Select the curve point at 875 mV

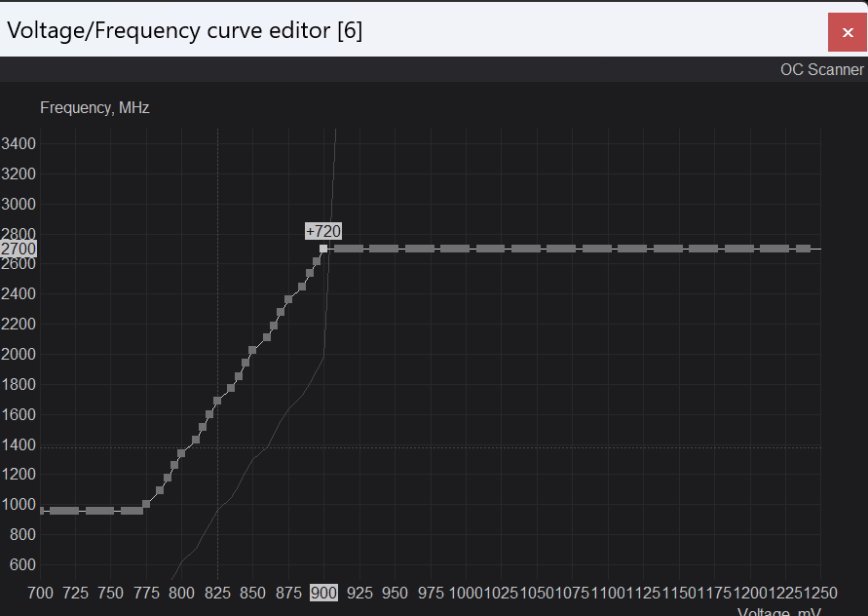[288, 299]
